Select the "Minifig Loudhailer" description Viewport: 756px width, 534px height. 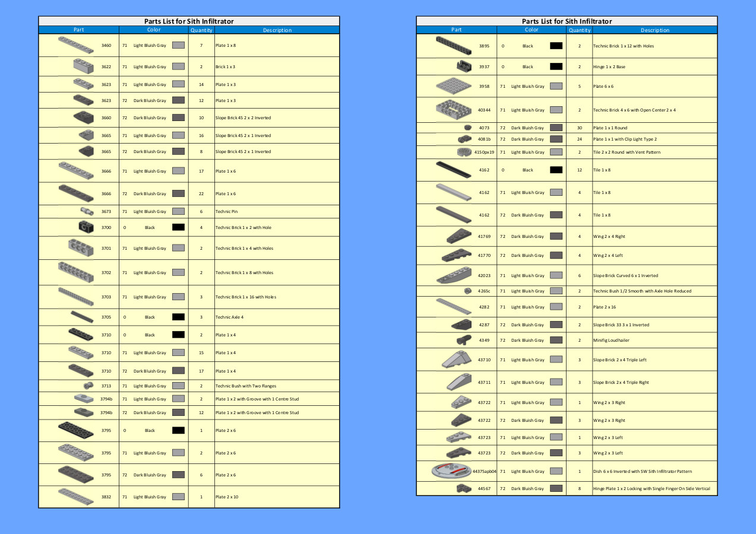click(x=611, y=340)
